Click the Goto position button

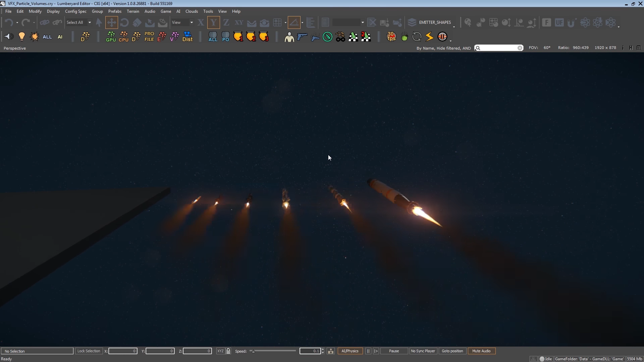click(x=452, y=351)
